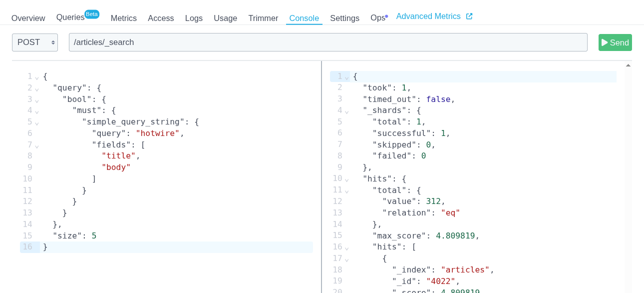644x293 pixels.
Task: Click the "hotwire" query value in request
Action: pos(157,133)
